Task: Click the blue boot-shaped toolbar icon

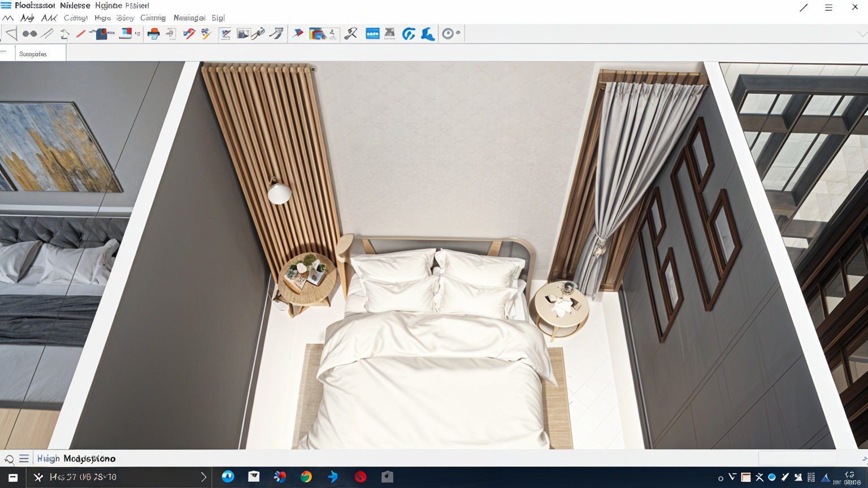Action: coord(428,34)
